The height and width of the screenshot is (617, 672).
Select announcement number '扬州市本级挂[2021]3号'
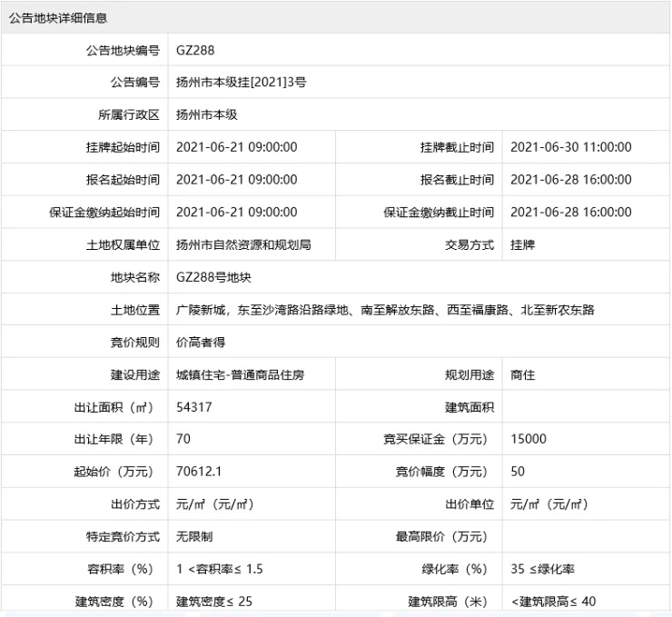pyautogui.click(x=242, y=83)
